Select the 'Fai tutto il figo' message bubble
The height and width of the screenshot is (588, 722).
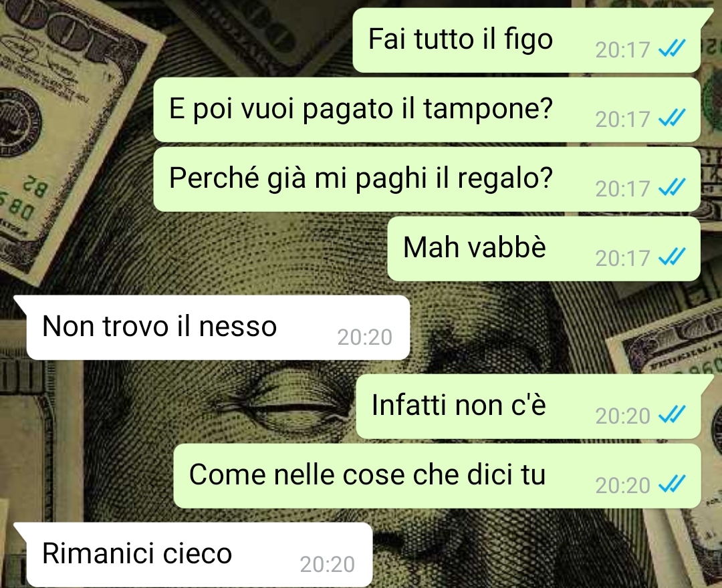point(527,40)
